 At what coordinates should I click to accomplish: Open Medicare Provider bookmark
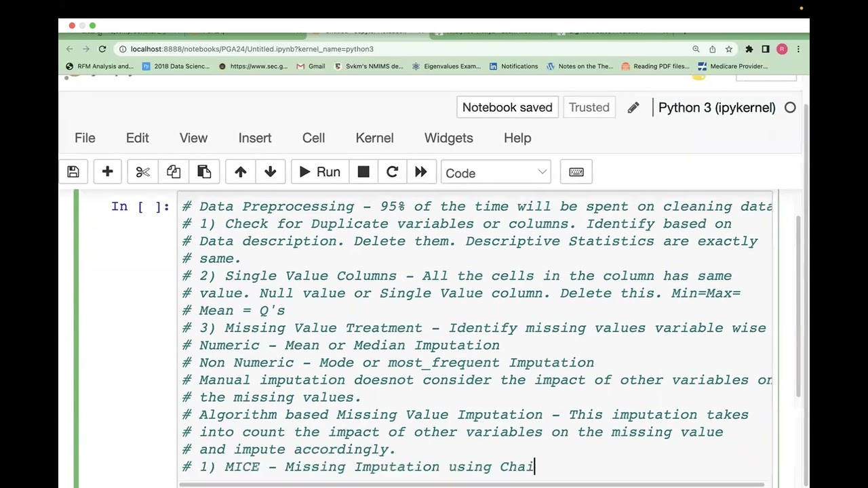[733, 66]
